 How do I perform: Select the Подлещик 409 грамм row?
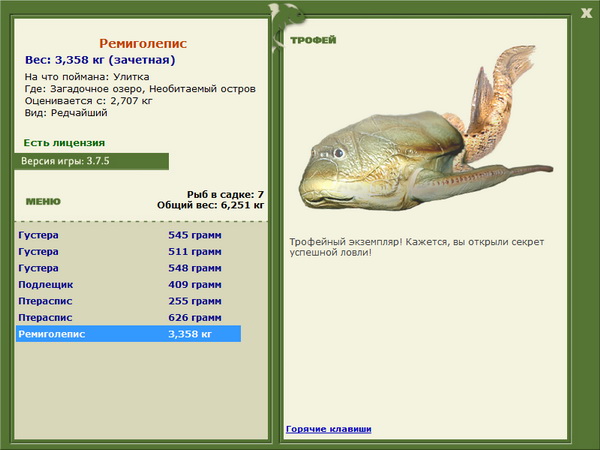tap(128, 284)
